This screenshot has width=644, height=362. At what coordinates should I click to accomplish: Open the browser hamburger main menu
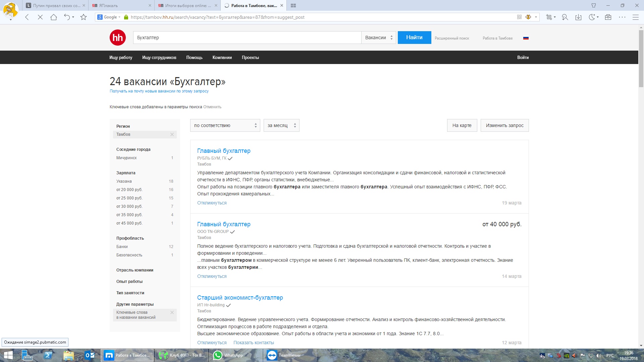pos(635,17)
